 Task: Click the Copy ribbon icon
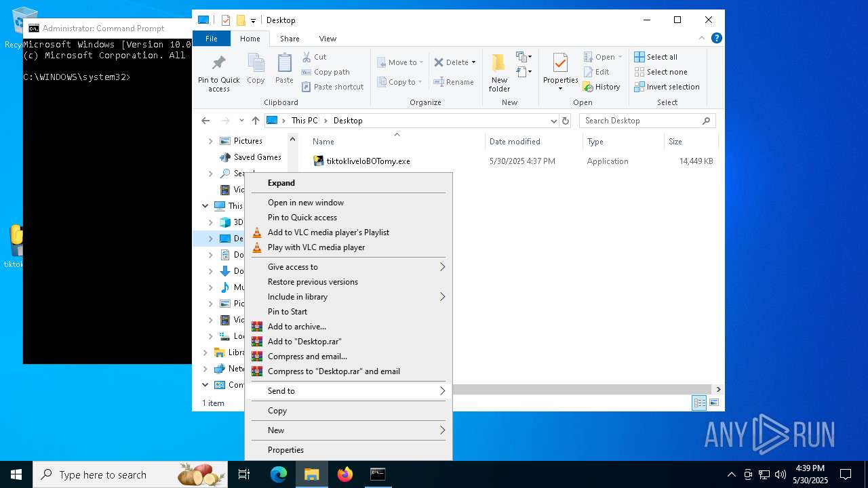(x=256, y=69)
